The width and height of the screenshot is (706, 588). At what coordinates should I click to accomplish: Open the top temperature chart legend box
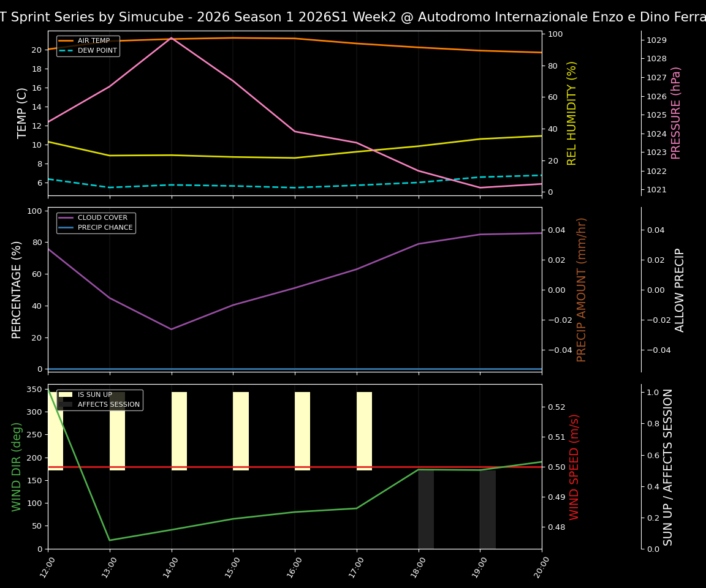click(x=88, y=46)
